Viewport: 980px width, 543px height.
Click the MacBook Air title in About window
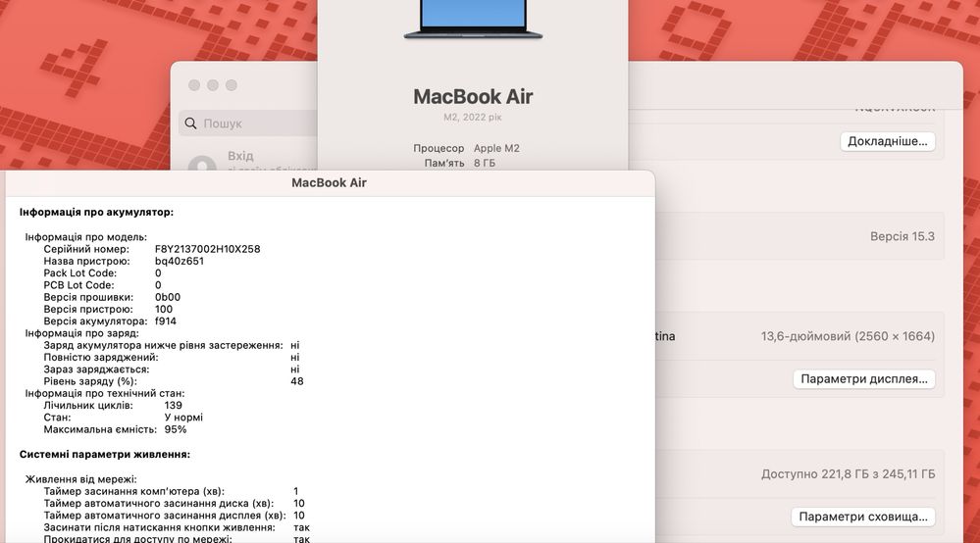pos(473,97)
